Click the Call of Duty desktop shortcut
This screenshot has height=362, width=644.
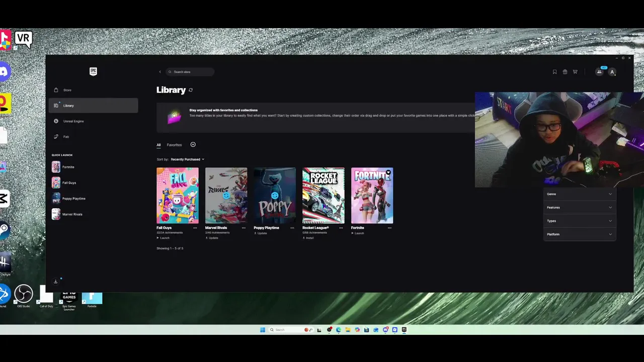click(46, 296)
